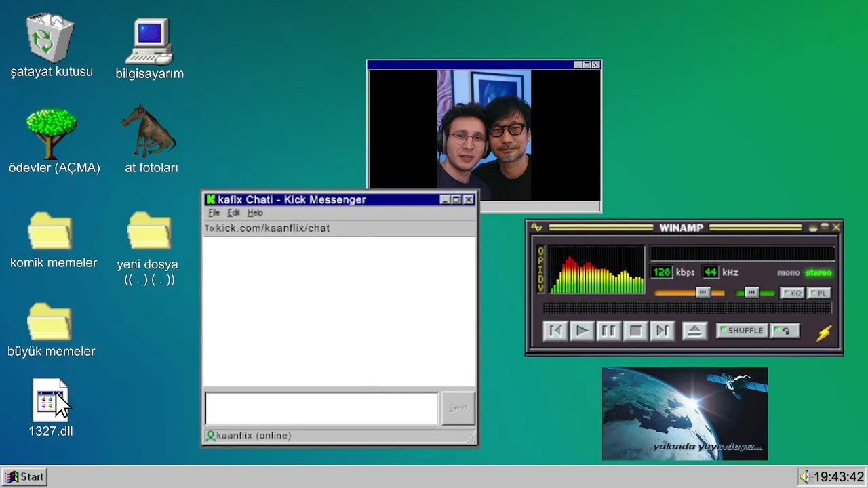The image size is (868, 488).
Task: Select the komik memeler folder
Action: [50, 231]
